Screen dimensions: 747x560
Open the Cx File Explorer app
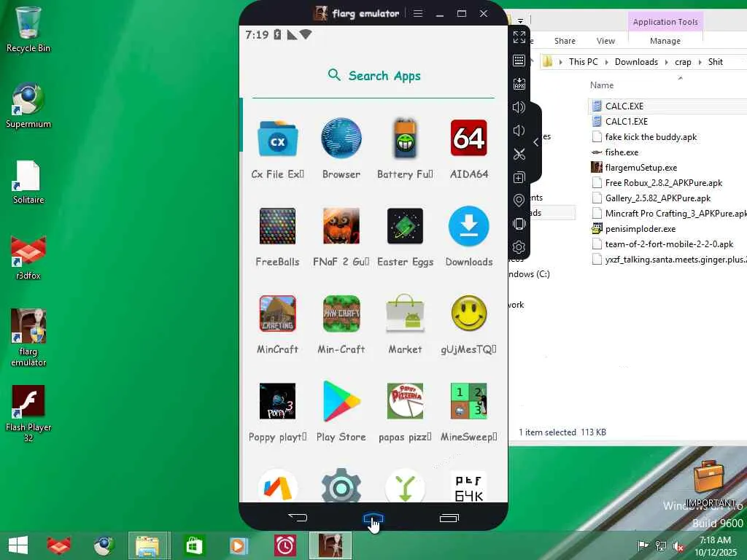click(x=278, y=139)
